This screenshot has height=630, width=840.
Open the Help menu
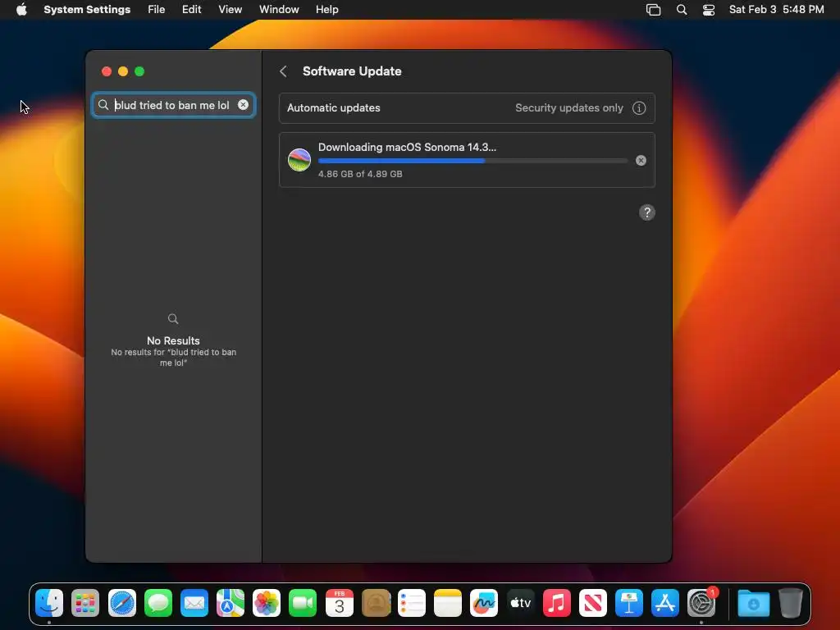point(326,10)
